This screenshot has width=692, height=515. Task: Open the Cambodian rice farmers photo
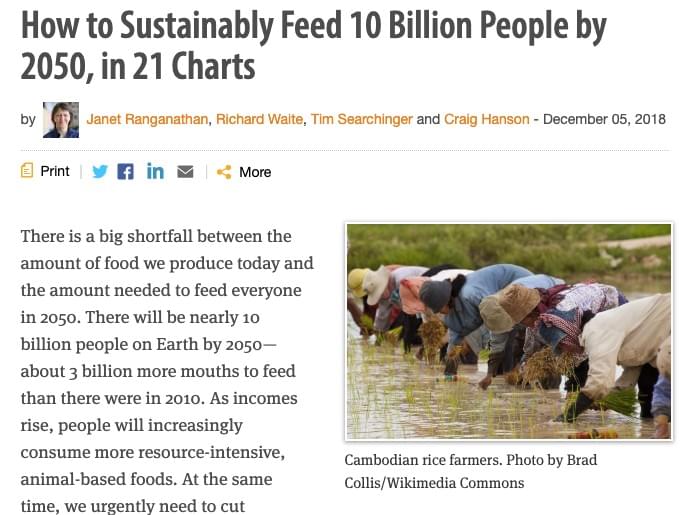click(509, 331)
